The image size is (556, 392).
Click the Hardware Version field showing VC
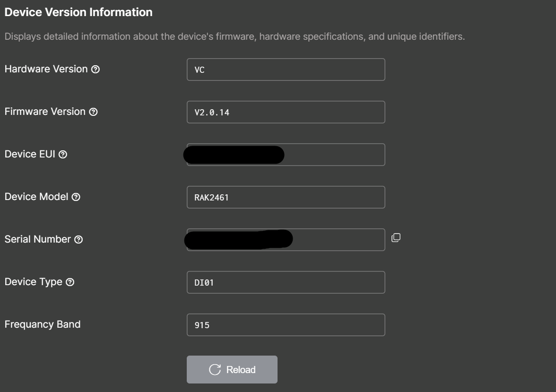coord(286,70)
